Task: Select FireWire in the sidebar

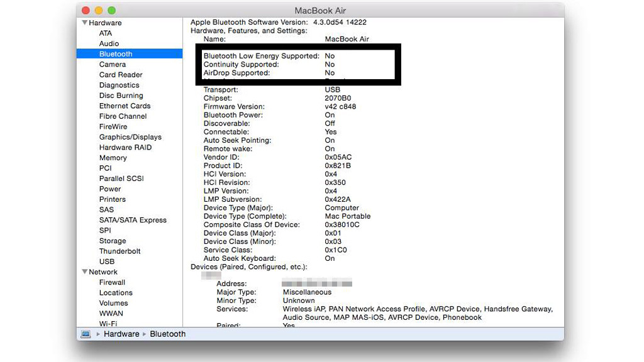Action: [x=113, y=126]
